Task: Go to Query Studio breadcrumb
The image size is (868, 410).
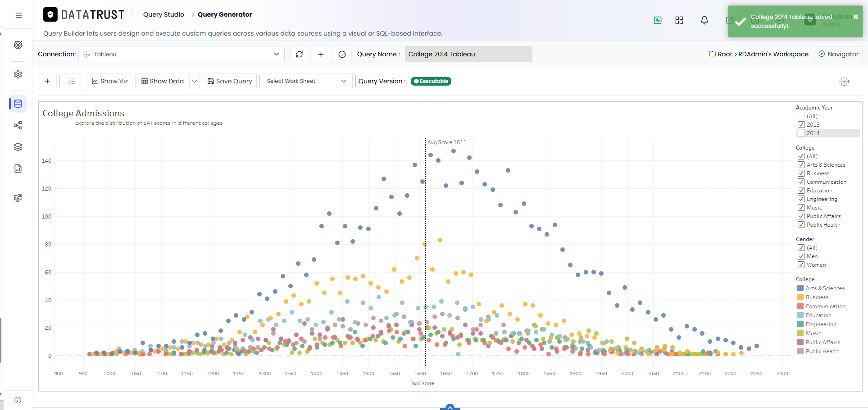Action: (x=164, y=14)
